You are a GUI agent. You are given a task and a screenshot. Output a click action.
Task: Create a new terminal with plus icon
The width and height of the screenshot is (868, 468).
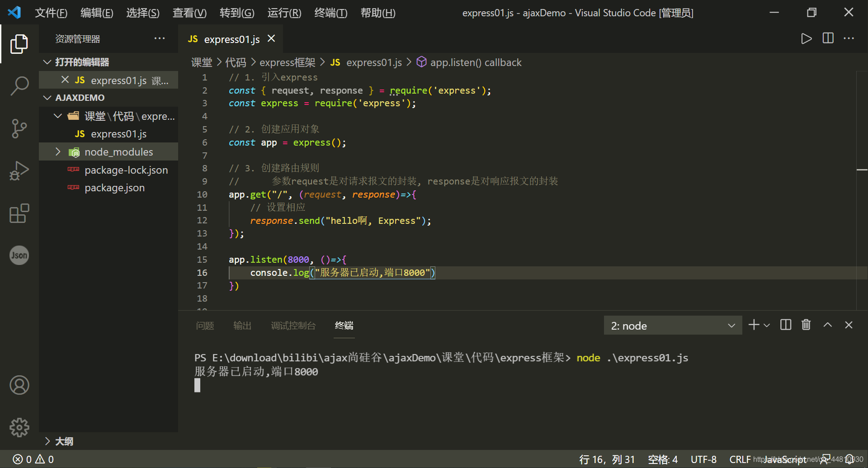click(x=754, y=325)
